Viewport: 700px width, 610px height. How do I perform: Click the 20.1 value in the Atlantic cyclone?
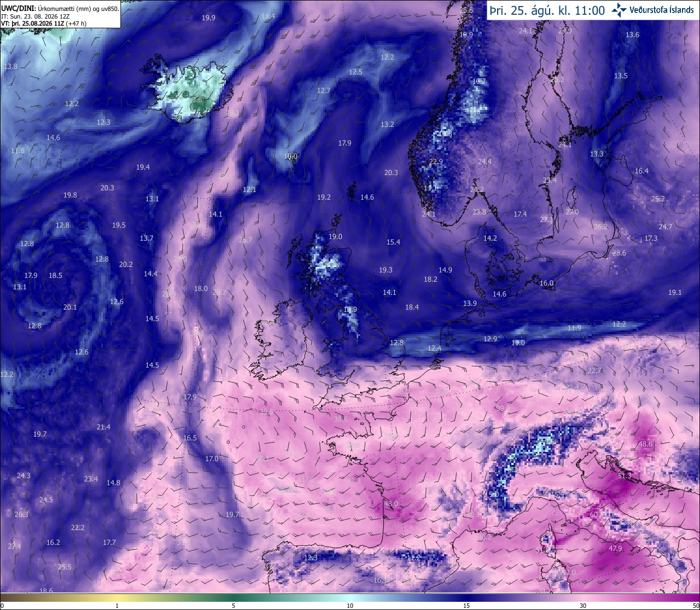pos(70,307)
